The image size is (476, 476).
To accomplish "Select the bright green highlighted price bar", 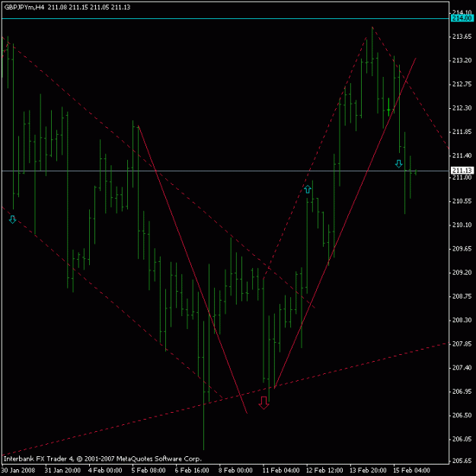I will point(388,107).
